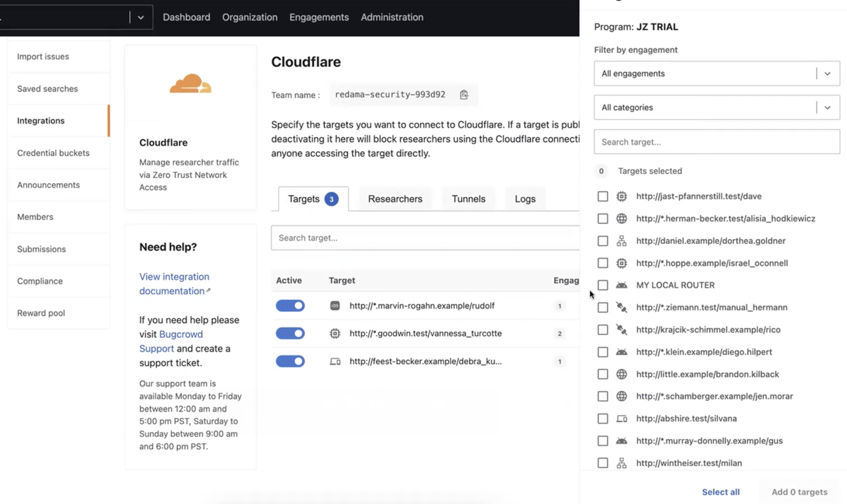Click the chip icon for jast-pfannerstill.test/dave
Viewport: 847px width, 504px height.
click(622, 196)
